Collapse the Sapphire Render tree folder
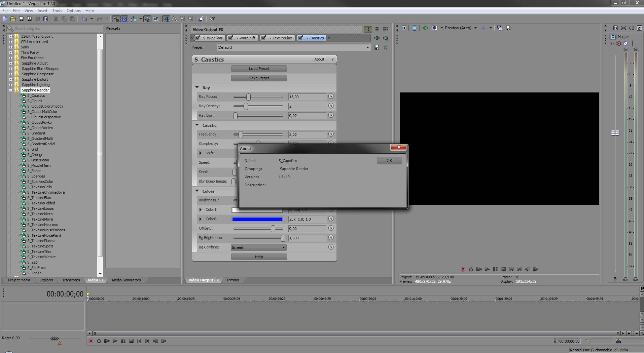Screen dimensions: 644x353 point(10,90)
